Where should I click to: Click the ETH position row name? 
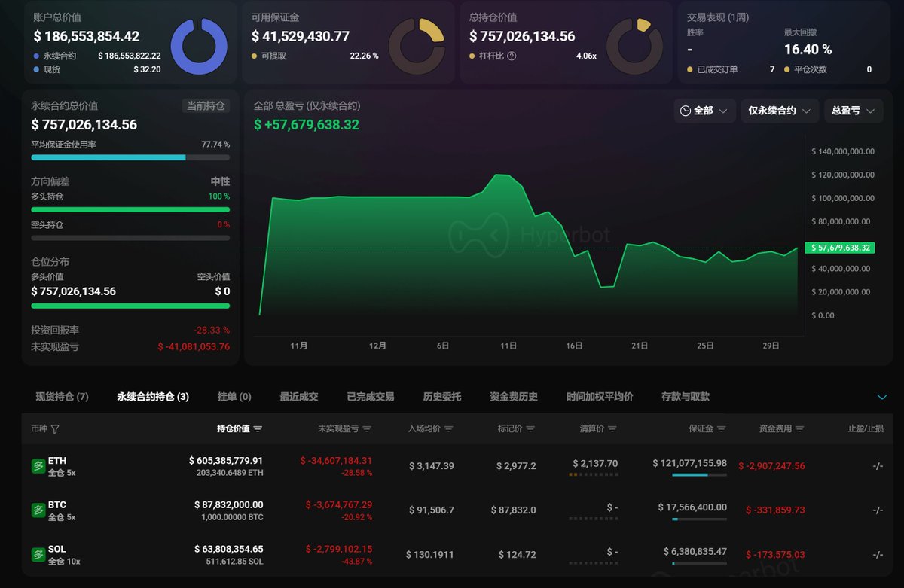57,461
